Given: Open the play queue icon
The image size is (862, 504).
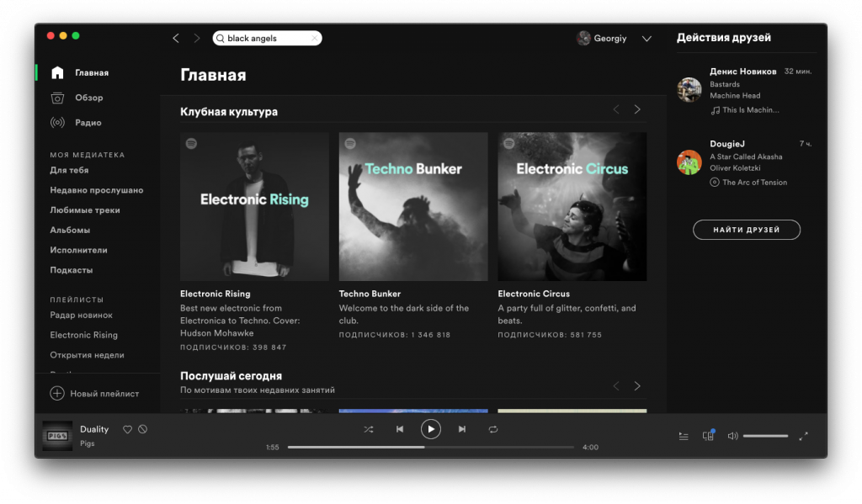Looking at the screenshot, I should (684, 436).
